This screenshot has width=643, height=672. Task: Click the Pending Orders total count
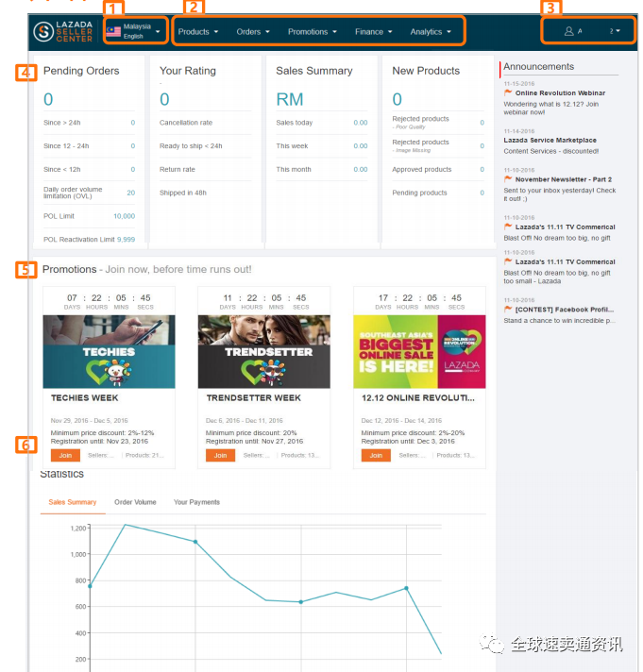48,99
